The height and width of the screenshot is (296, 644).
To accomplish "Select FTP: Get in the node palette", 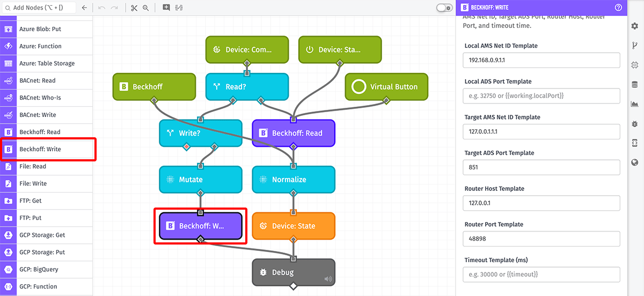I will (x=46, y=201).
